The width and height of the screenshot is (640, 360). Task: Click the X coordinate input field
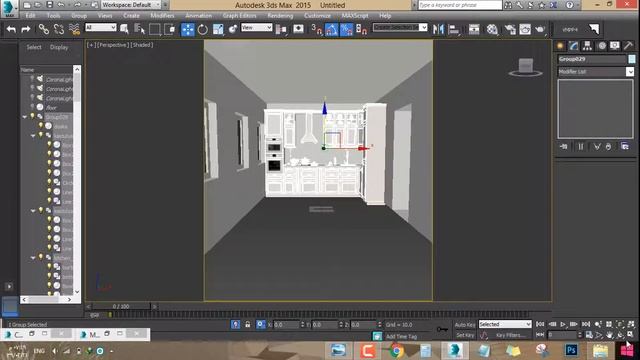pyautogui.click(x=286, y=325)
